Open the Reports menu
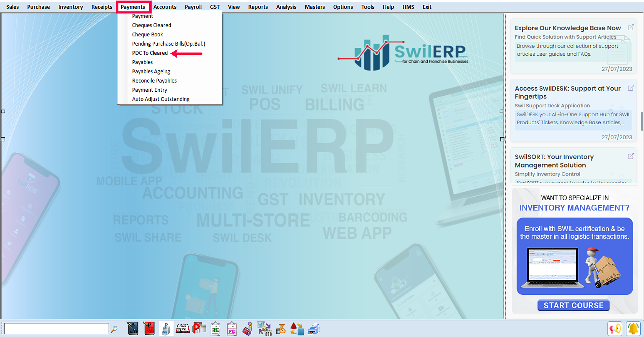This screenshot has height=337, width=644. pos(258,7)
